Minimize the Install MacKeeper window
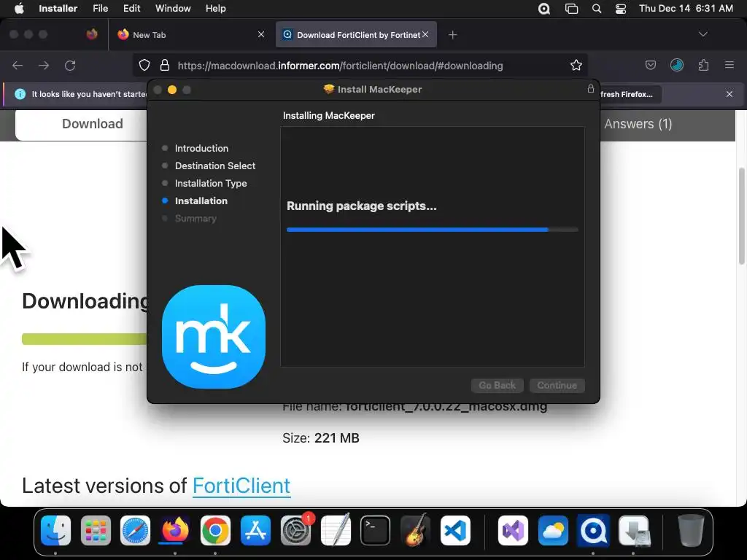This screenshot has height=560, width=747. [x=172, y=90]
